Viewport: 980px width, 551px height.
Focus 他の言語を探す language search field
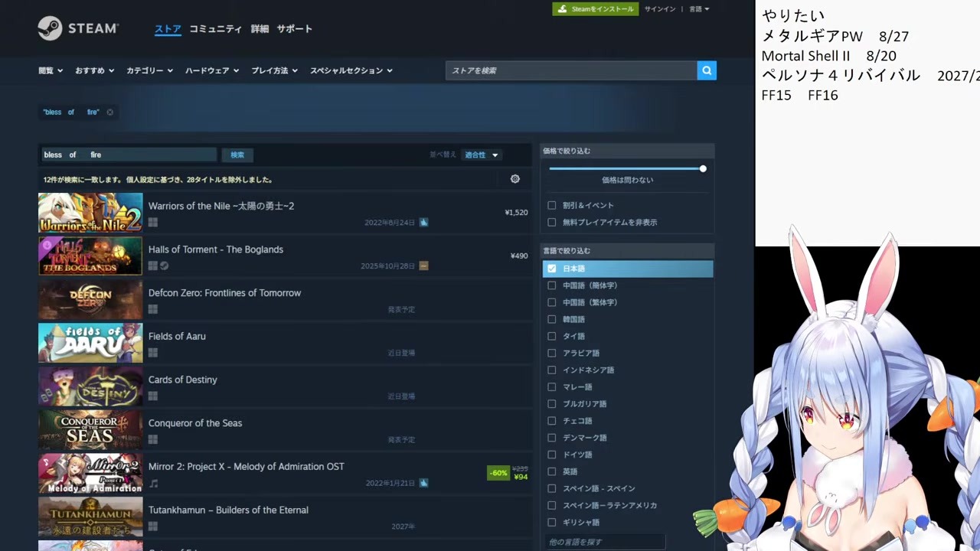[x=605, y=542]
